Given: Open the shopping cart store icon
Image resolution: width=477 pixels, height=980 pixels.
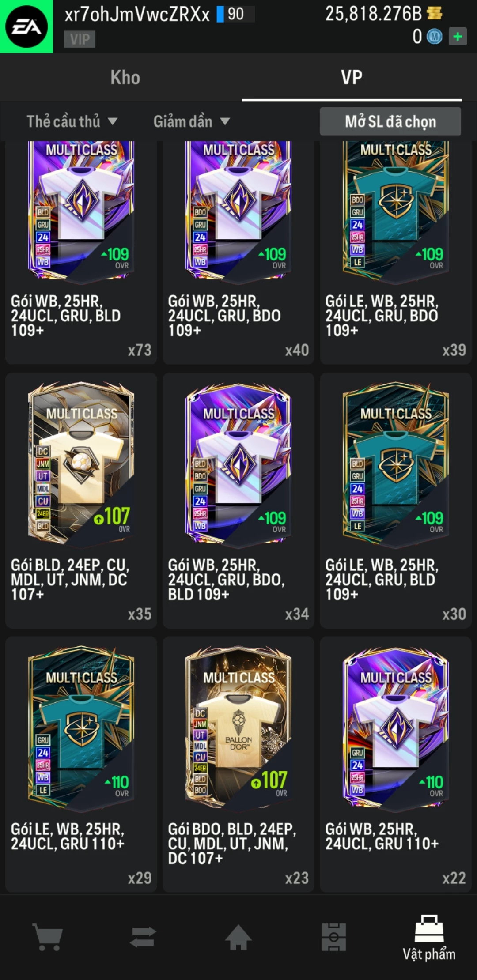Looking at the screenshot, I should pos(48,937).
